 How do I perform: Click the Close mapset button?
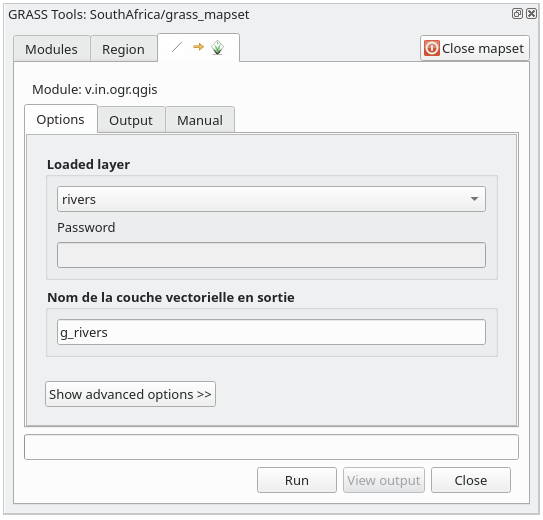[475, 48]
